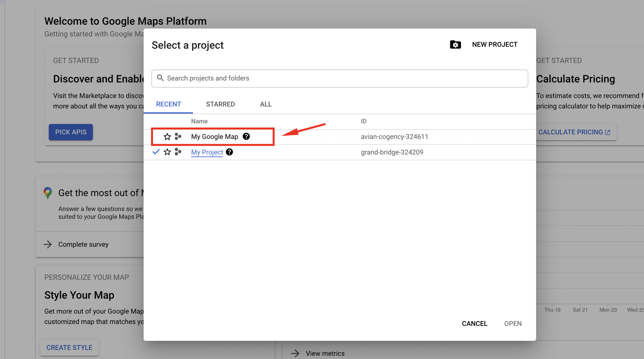
Task: Click the search magnifier icon
Action: click(160, 78)
